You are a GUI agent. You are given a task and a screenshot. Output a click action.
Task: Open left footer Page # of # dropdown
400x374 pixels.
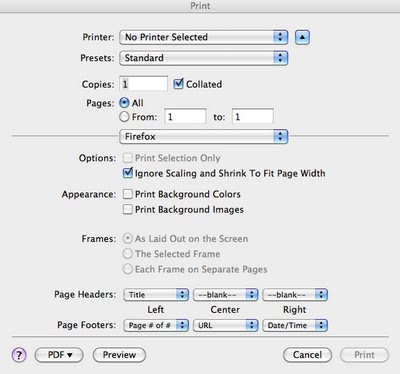pos(156,325)
